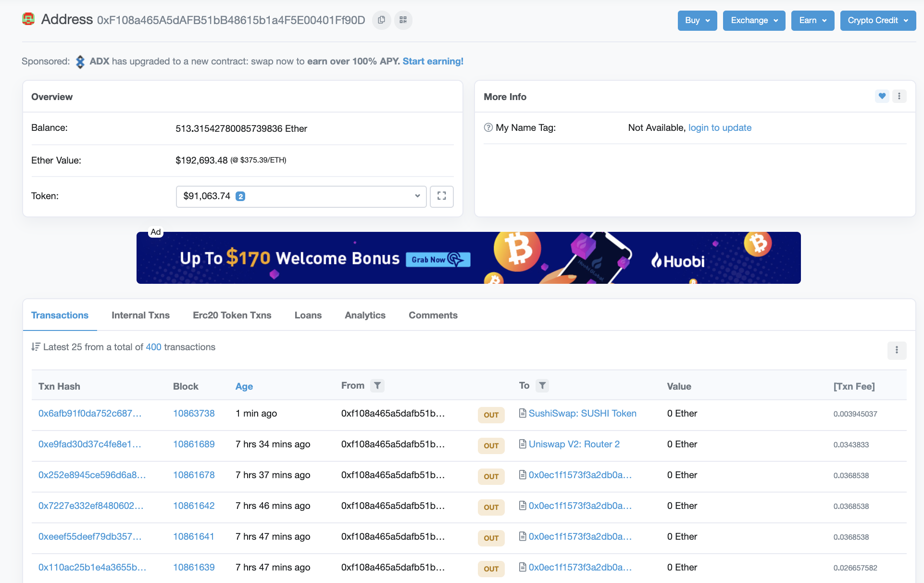Click the address blockie identicon

(28, 19)
